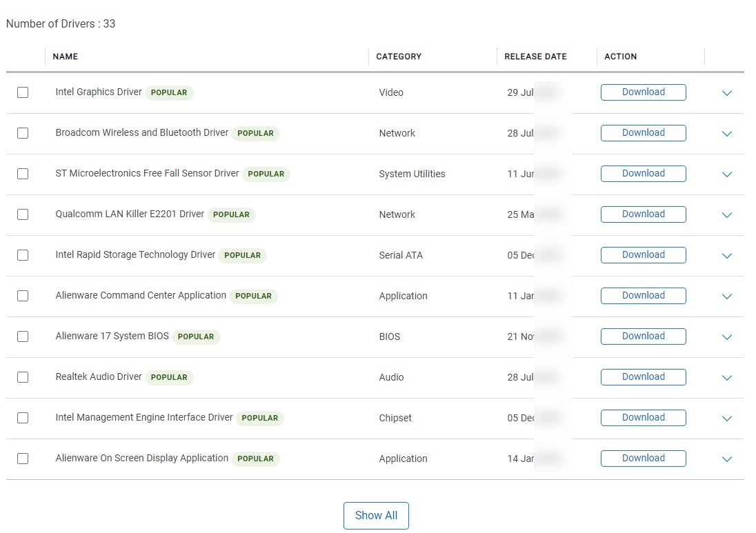Tick ST Microelectronics Free Fall Sensor checkbox
This screenshot has width=756, height=533.
23,174
